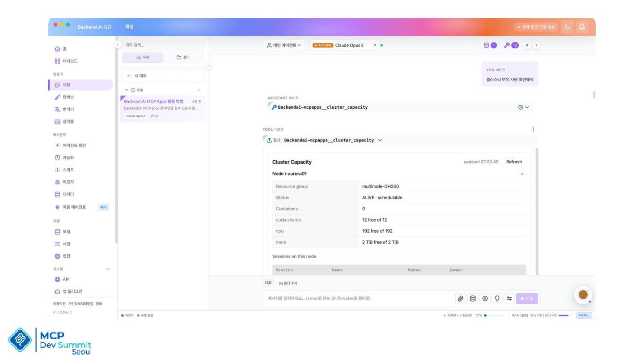Open the 캔버스 canvas page

click(80, 97)
